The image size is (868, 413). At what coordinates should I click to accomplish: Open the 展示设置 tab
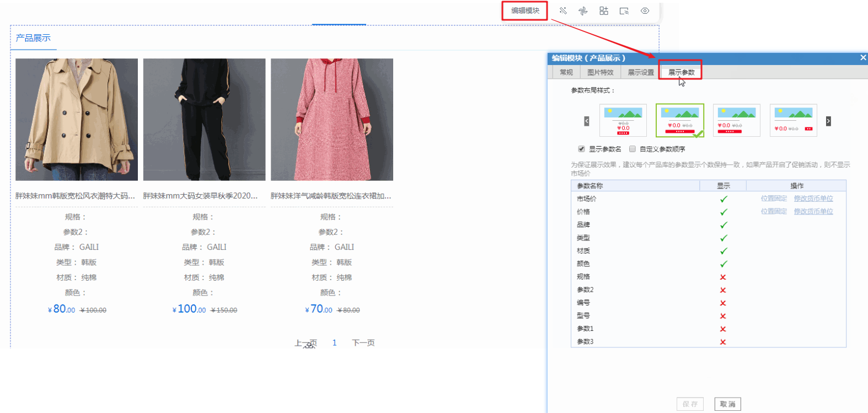(640, 73)
